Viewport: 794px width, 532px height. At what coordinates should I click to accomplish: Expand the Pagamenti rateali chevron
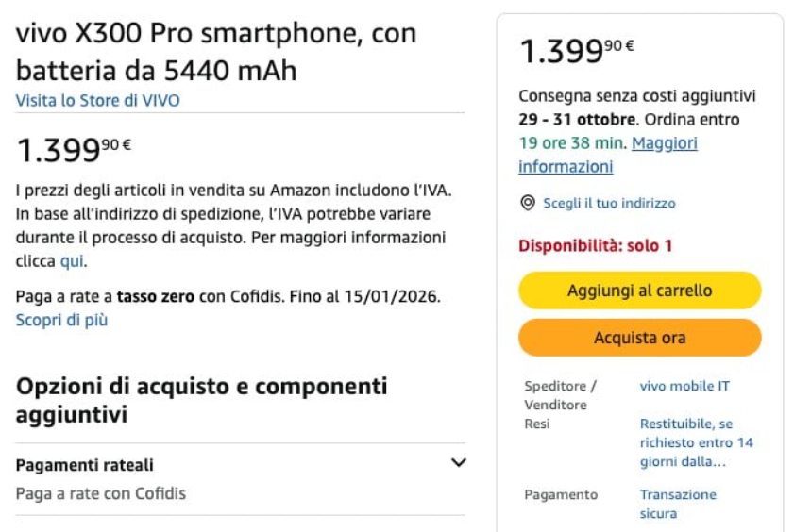coord(459,463)
